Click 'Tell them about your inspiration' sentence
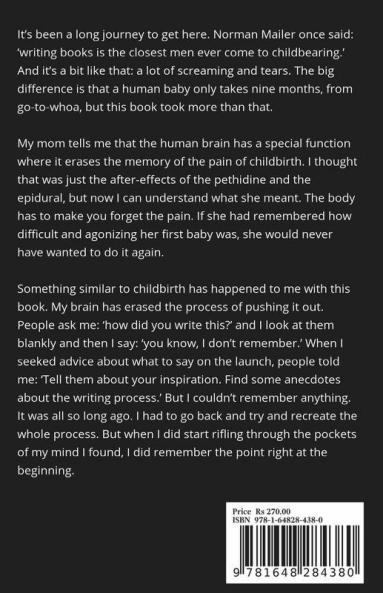 coord(130,380)
